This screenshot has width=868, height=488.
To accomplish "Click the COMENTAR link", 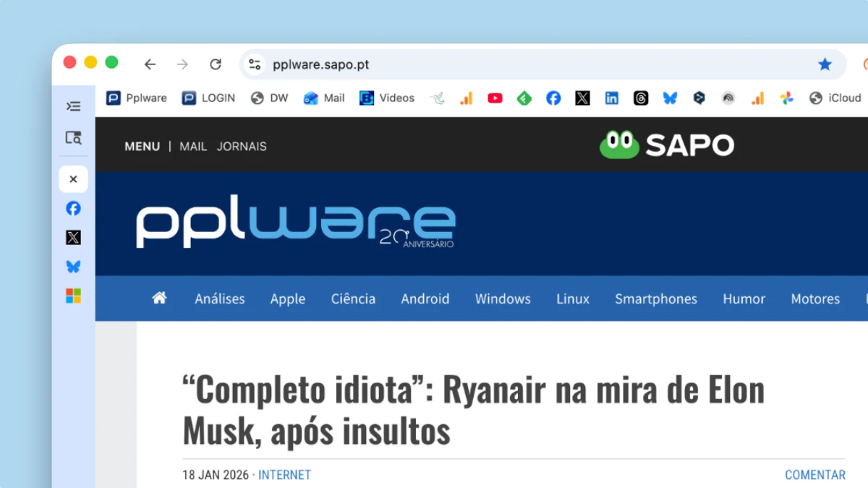I will click(x=814, y=475).
